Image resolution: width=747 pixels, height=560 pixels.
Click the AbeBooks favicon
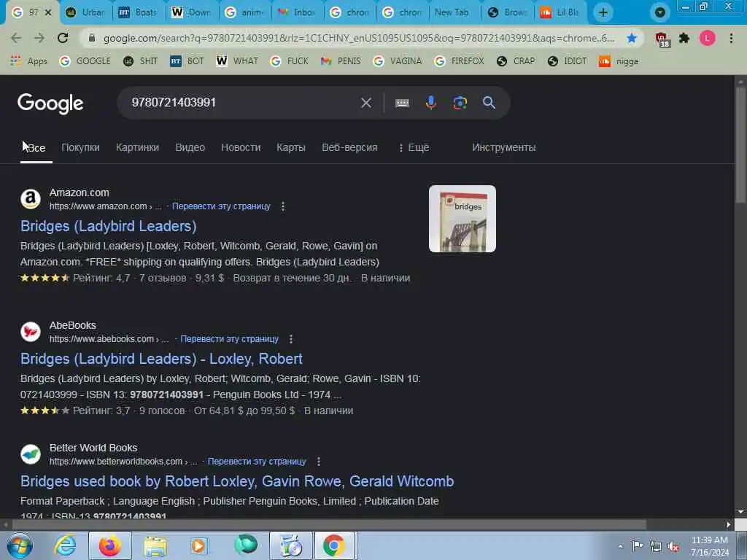pyautogui.click(x=31, y=332)
